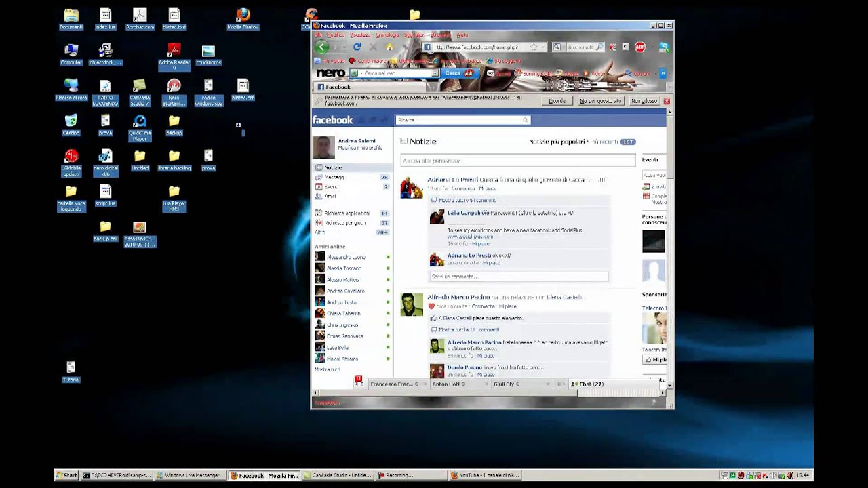Click the Adblock Plus ABP icon
This screenshot has width=868, height=488.
click(639, 47)
